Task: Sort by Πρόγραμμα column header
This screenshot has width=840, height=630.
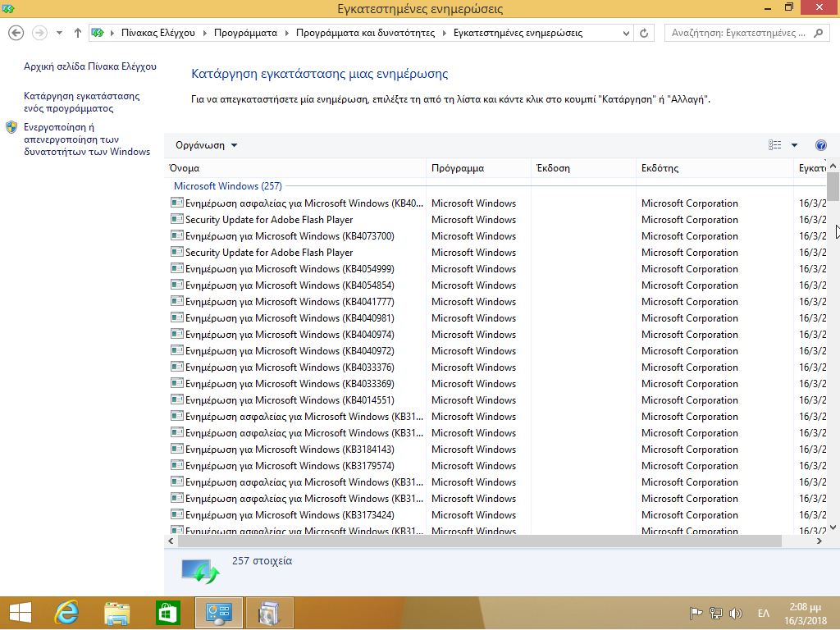Action: click(478, 168)
